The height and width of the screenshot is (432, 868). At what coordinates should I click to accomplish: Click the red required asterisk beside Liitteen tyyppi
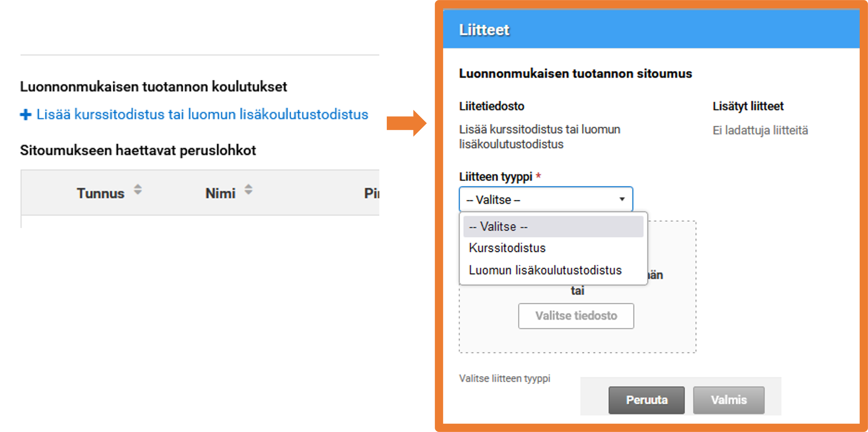[x=539, y=176]
